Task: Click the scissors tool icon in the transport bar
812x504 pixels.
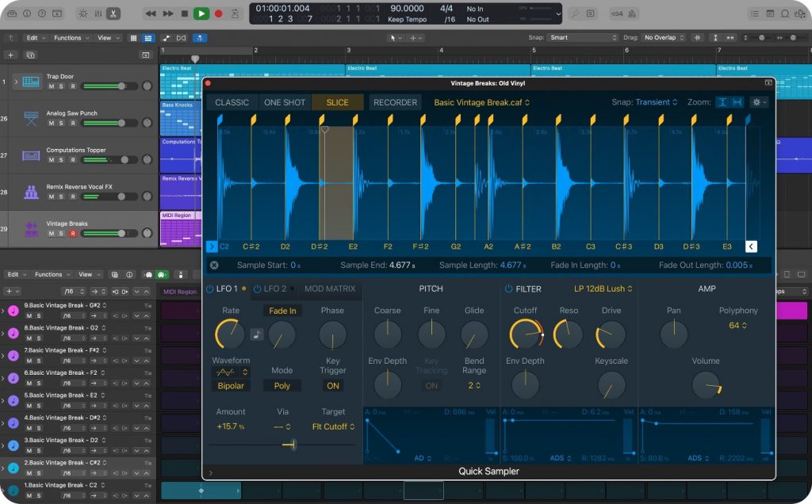Action: pyautogui.click(x=113, y=13)
